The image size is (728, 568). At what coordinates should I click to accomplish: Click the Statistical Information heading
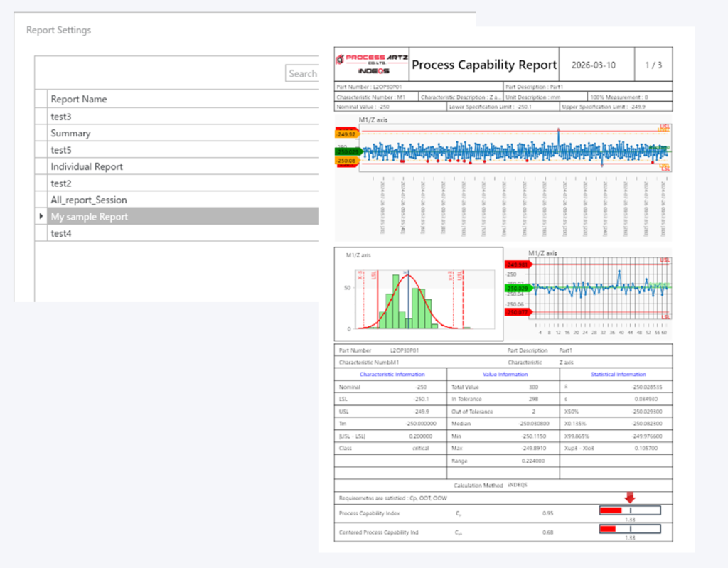point(618,374)
